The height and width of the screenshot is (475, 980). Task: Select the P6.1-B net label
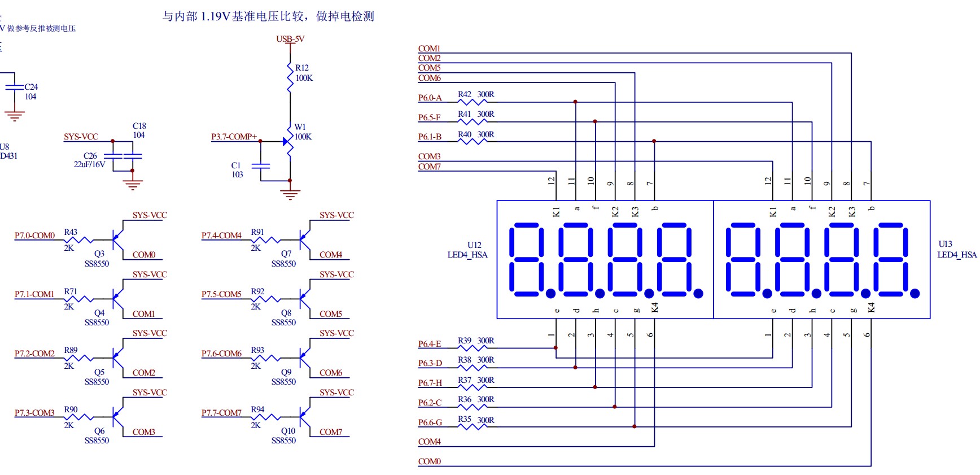pos(430,137)
